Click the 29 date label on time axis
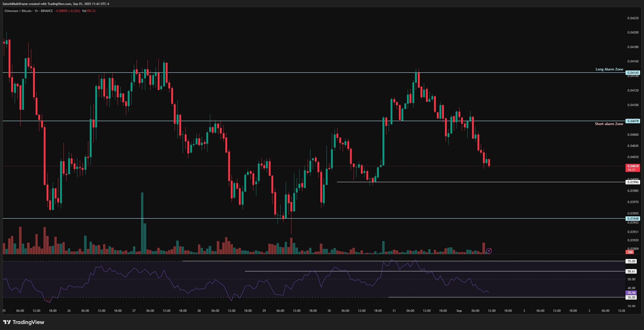 coord(264,311)
